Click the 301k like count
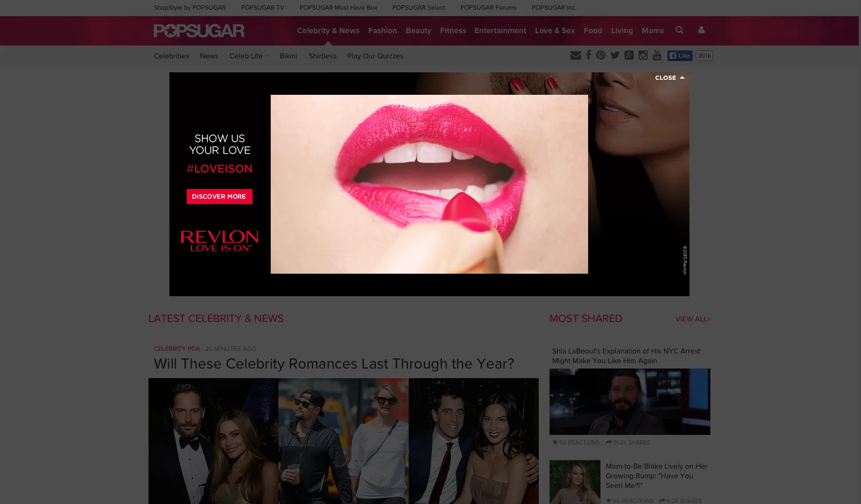The width and height of the screenshot is (861, 504). (x=704, y=56)
